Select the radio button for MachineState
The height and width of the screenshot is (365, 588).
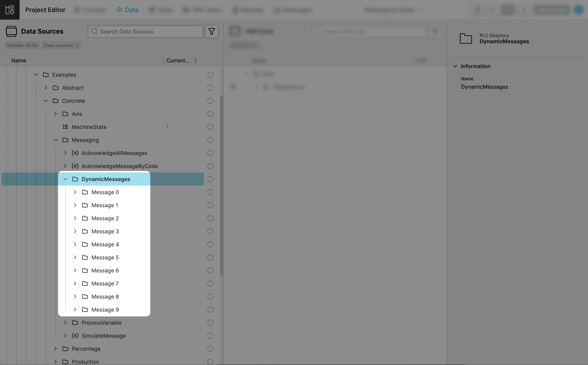pos(210,127)
